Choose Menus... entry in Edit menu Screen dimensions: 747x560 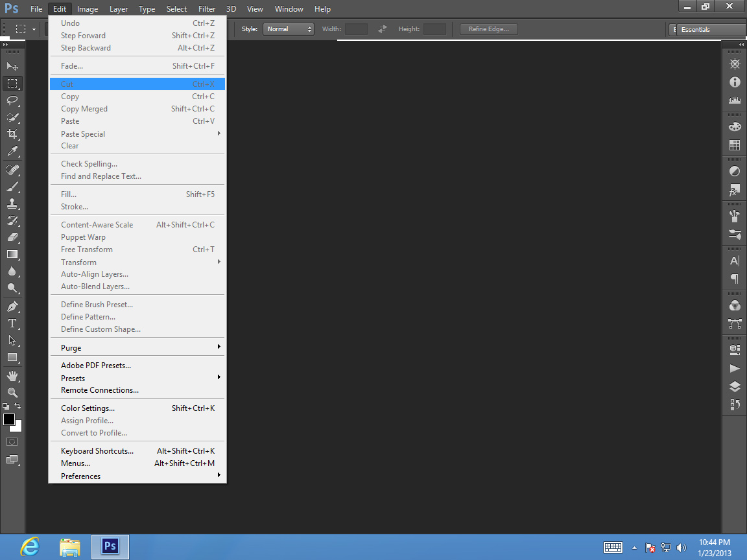click(x=137, y=463)
